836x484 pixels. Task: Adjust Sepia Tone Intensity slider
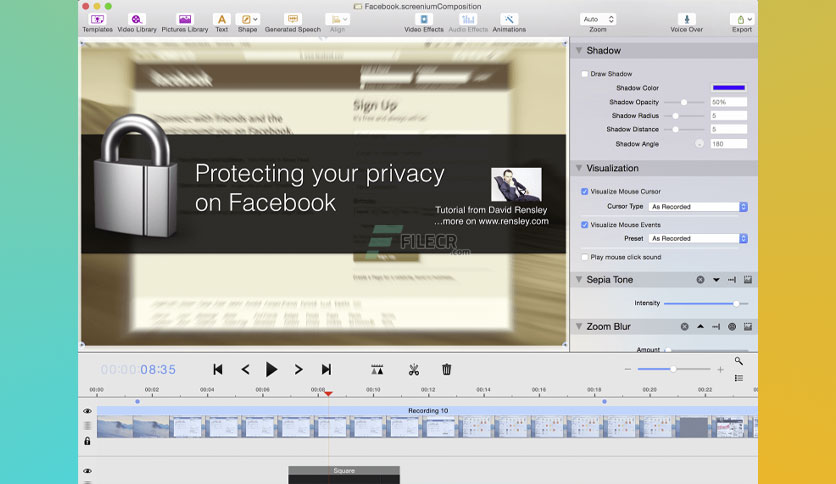pos(736,303)
